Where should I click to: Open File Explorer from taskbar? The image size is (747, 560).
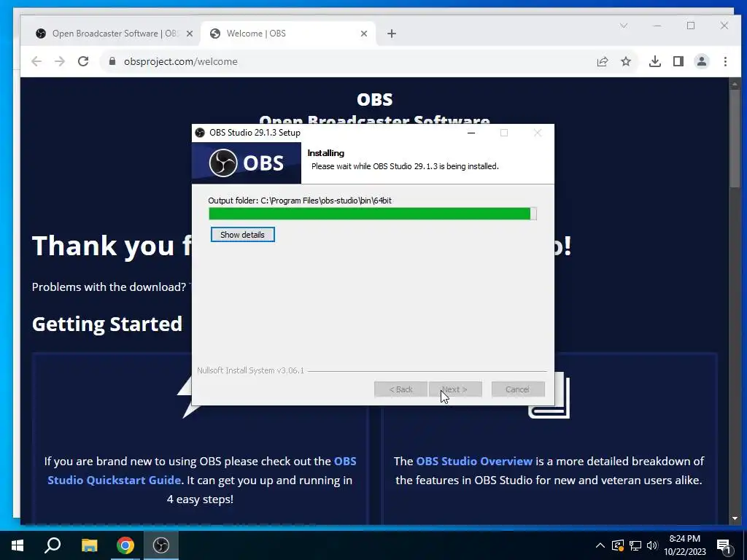tap(89, 545)
